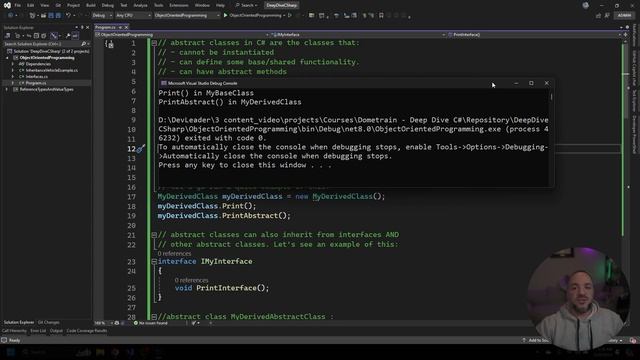640x360 pixels.
Task: Open the Edit menu
Action: click(x=31, y=5)
